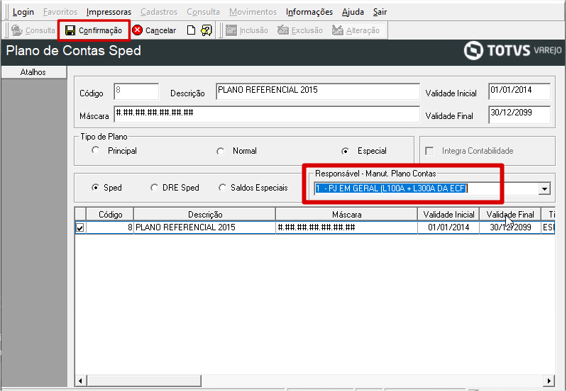Click the red Cancelar icon

137,30
